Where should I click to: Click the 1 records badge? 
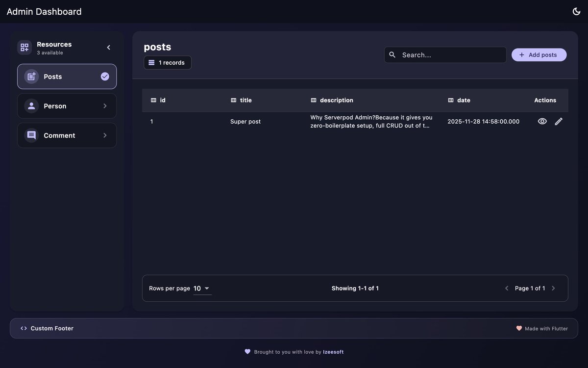point(167,62)
